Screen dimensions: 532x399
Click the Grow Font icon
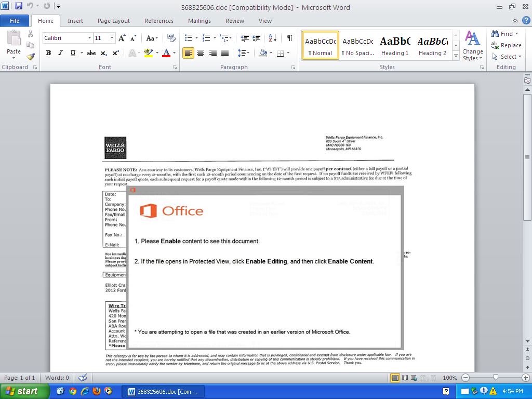click(x=122, y=38)
